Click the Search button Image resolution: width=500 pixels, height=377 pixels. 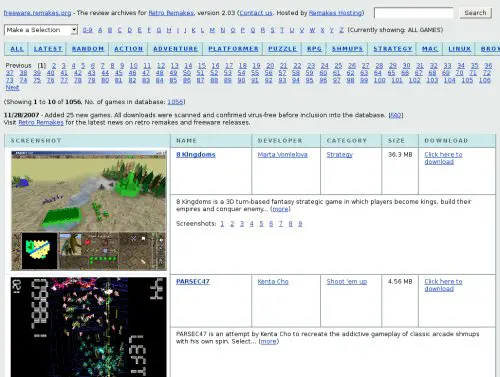click(x=475, y=13)
